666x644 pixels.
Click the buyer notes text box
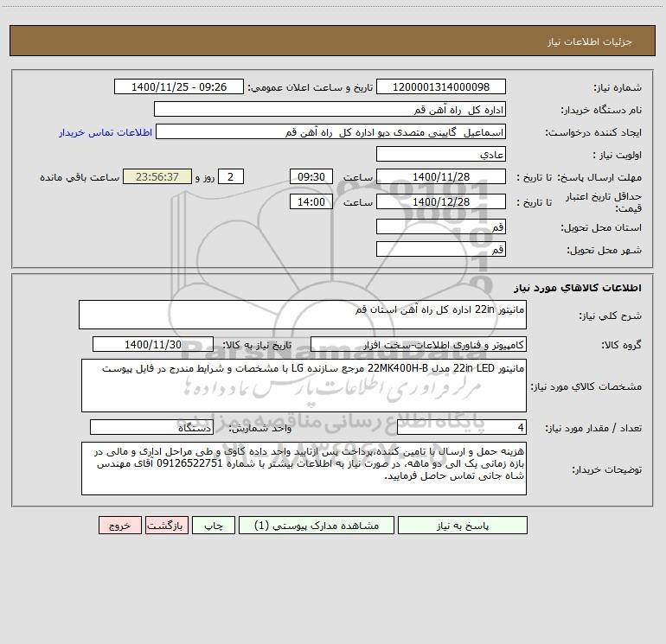[304, 469]
